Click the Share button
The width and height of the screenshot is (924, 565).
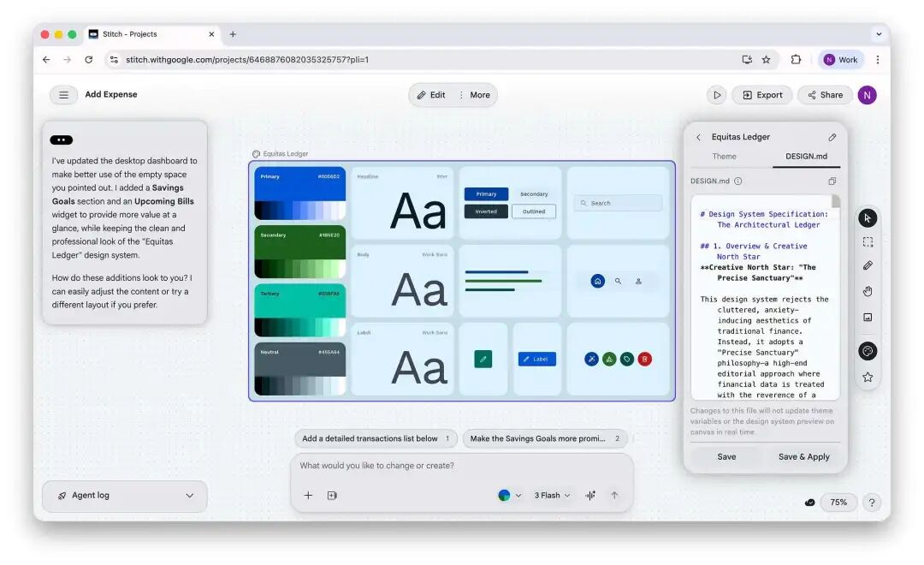[825, 95]
